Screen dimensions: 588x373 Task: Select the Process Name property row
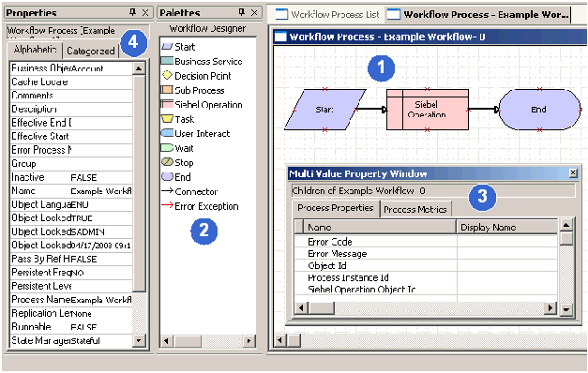[71, 300]
